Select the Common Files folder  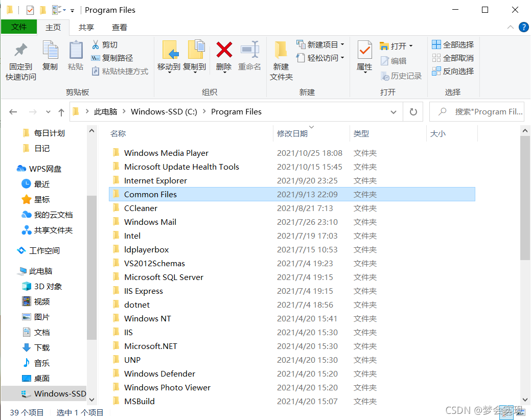(x=292, y=194)
